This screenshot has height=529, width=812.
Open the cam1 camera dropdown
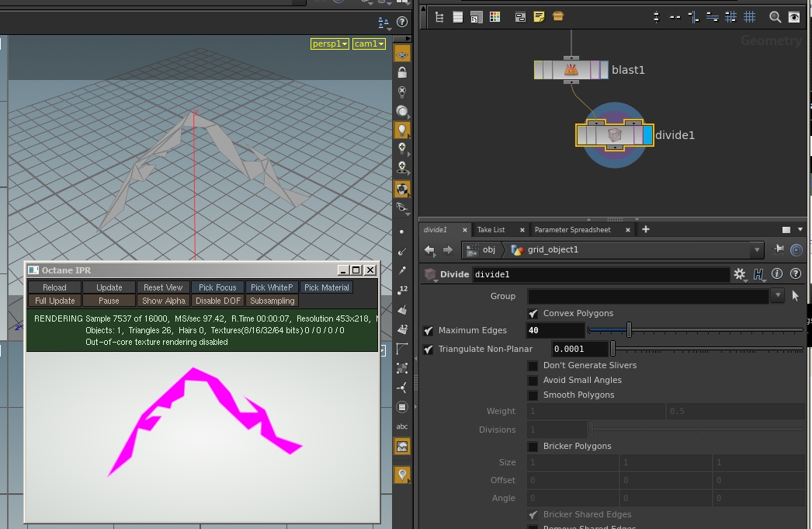369,44
